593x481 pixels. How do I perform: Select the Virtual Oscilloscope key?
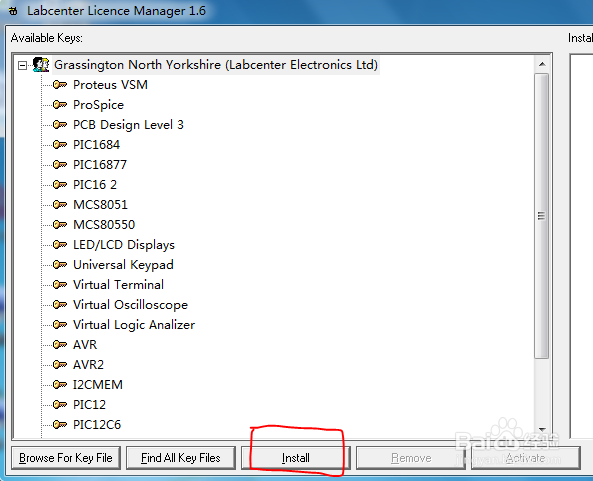point(130,305)
